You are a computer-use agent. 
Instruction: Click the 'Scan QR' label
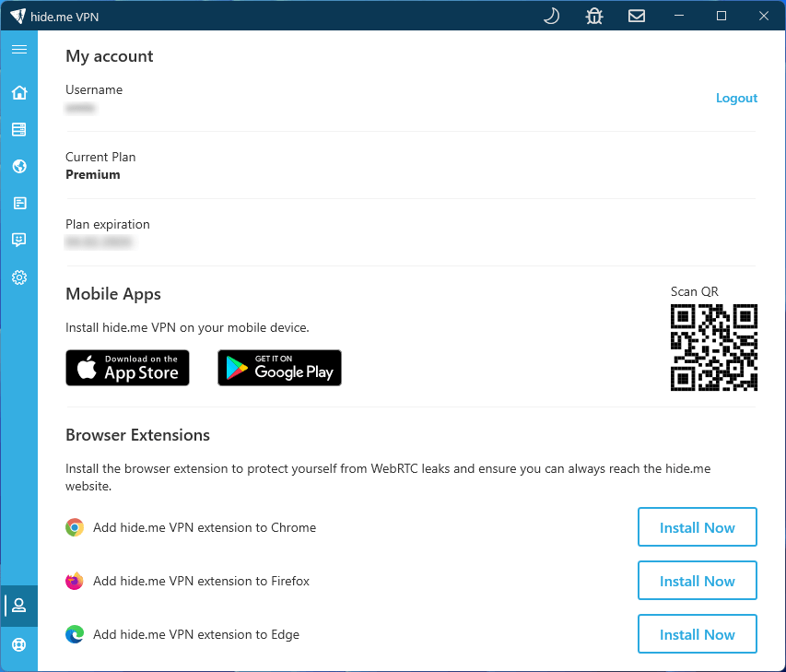(694, 291)
